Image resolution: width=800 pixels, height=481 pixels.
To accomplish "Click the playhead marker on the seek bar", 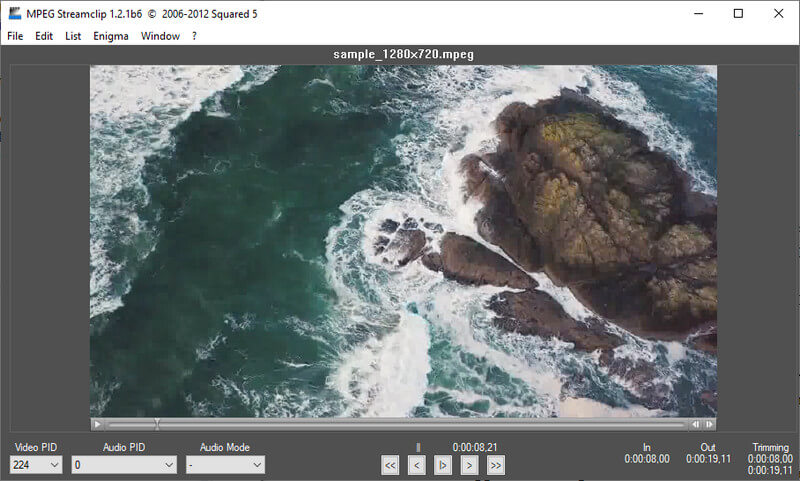I will pos(157,424).
